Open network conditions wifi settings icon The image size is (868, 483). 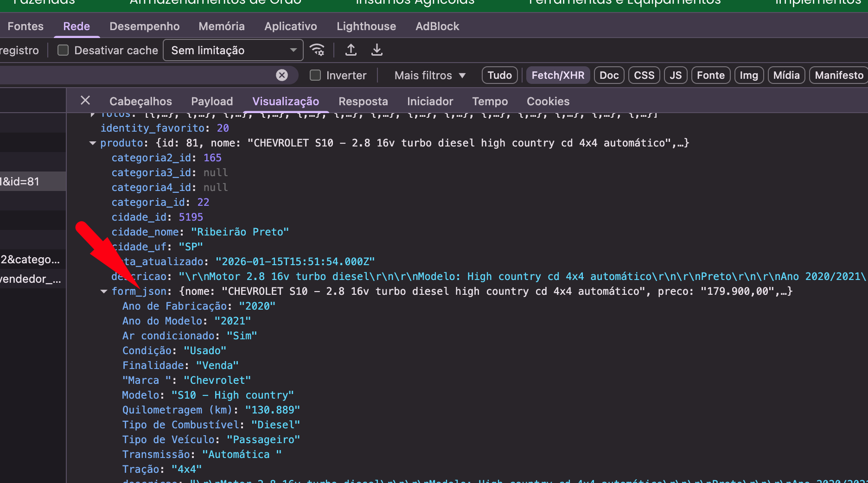(x=318, y=50)
